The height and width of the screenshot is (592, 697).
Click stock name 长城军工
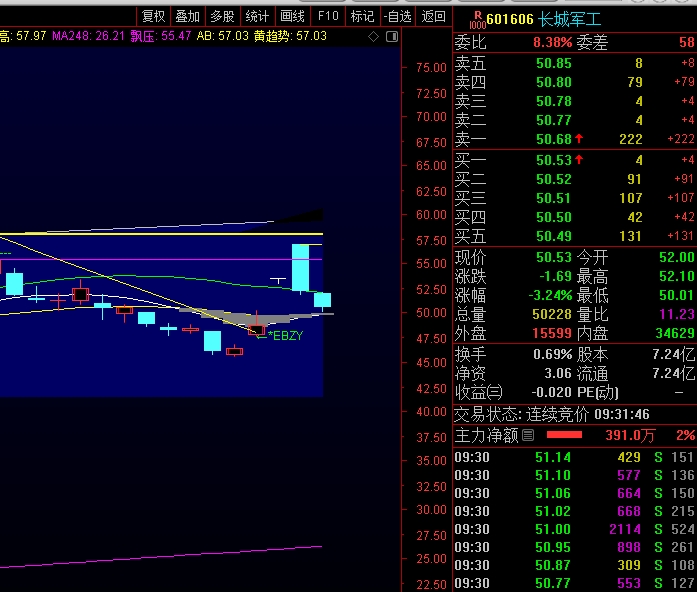[569, 19]
